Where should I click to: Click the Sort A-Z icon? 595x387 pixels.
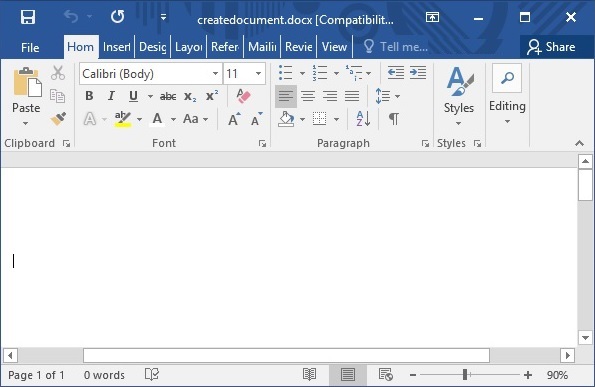[363, 119]
